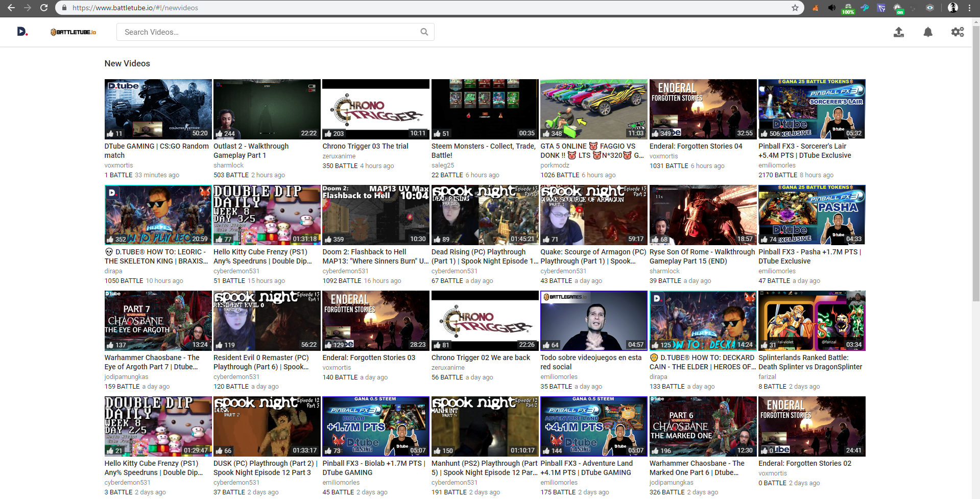This screenshot has height=499, width=980.
Task: Open the BattleTube.io home logo
Action: (x=74, y=32)
